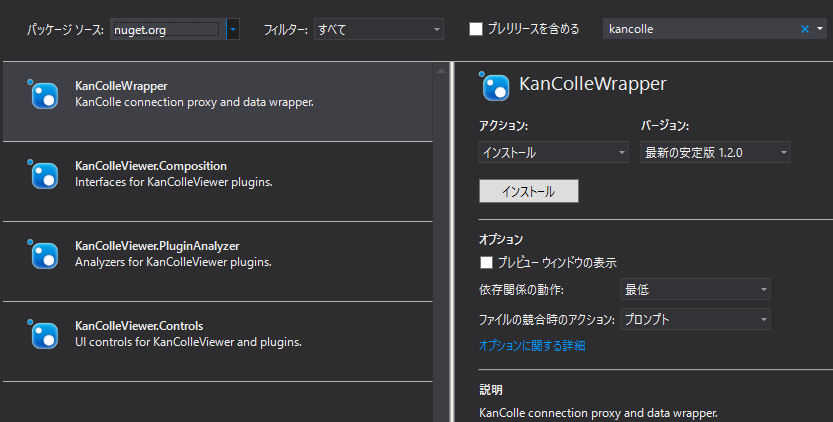
Task: Click the 依存関係の動作: label
Action: click(x=521, y=290)
